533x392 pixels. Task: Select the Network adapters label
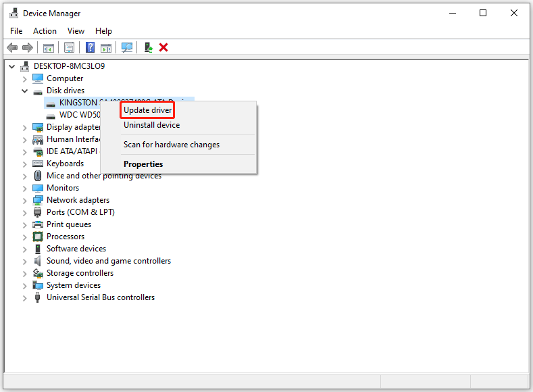coord(78,200)
